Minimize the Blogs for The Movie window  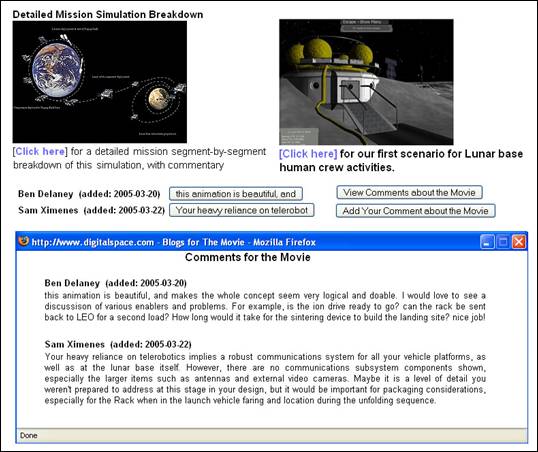coord(487,242)
